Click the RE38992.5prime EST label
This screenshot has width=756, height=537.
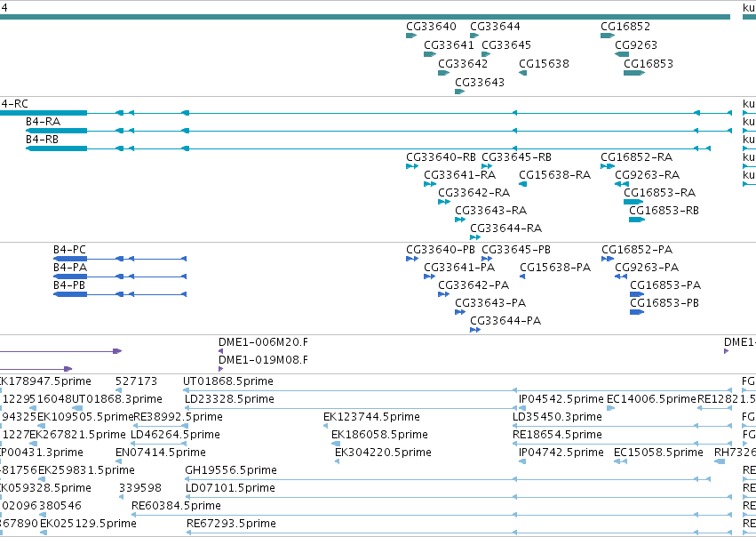(x=178, y=417)
